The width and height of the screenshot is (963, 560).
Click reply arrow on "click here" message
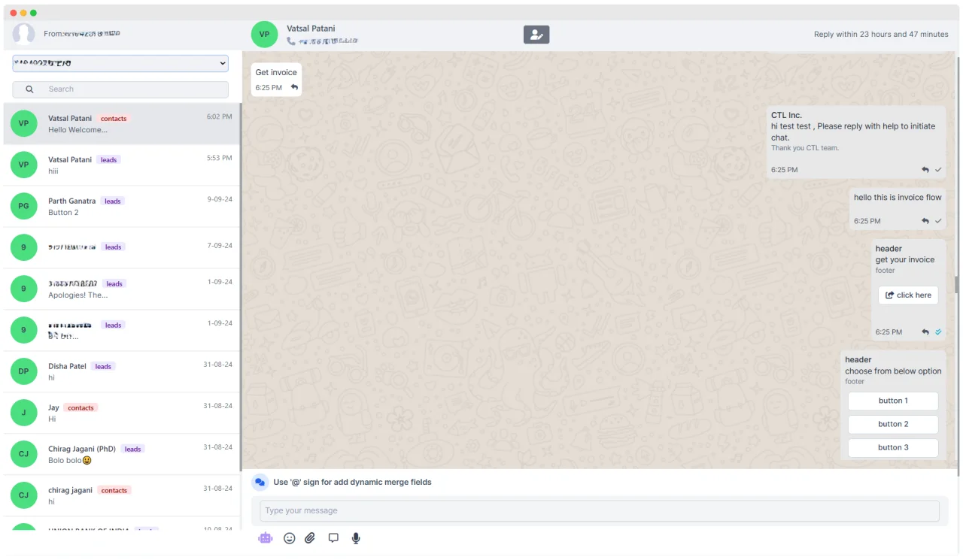(x=925, y=332)
